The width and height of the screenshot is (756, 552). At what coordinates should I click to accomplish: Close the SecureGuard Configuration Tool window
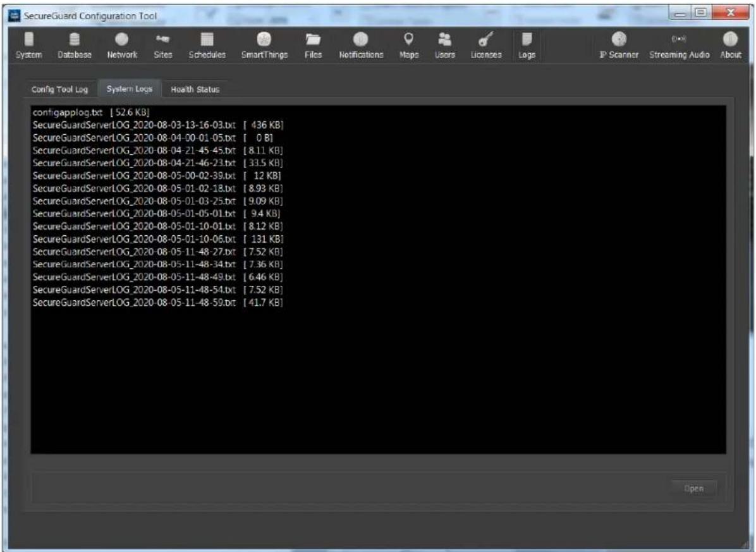pos(731,14)
